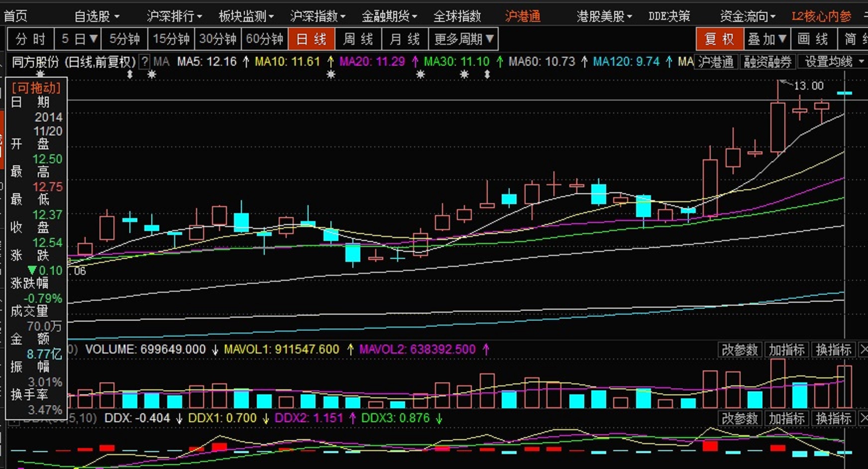Click 加指标 in the volume panel

[786, 350]
